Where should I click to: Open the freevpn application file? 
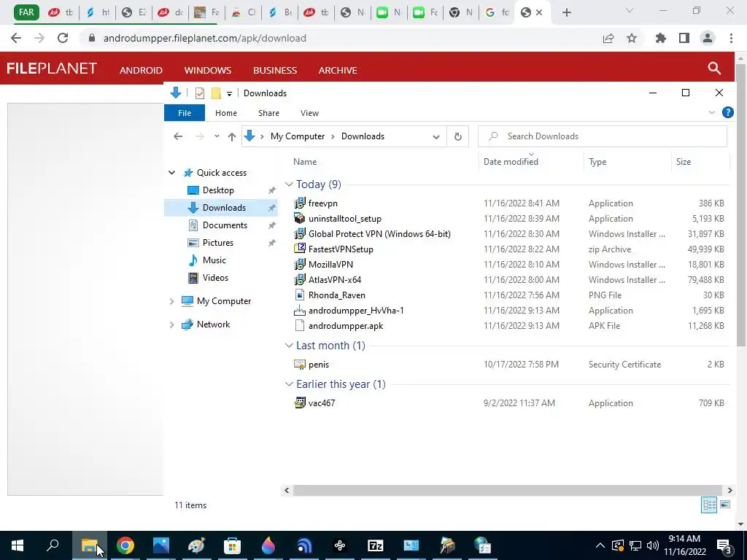(322, 203)
